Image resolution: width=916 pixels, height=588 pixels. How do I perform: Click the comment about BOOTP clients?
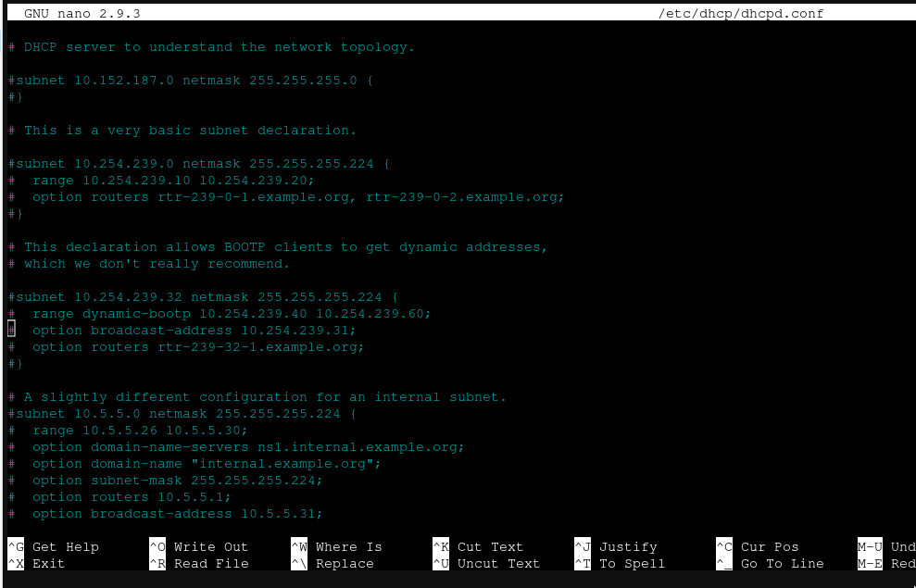(276, 246)
